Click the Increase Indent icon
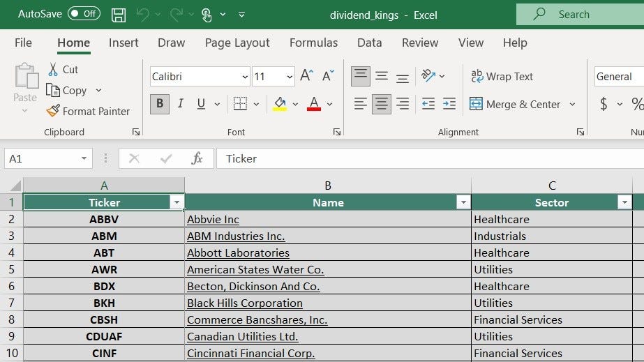The height and width of the screenshot is (362, 644). (449, 104)
